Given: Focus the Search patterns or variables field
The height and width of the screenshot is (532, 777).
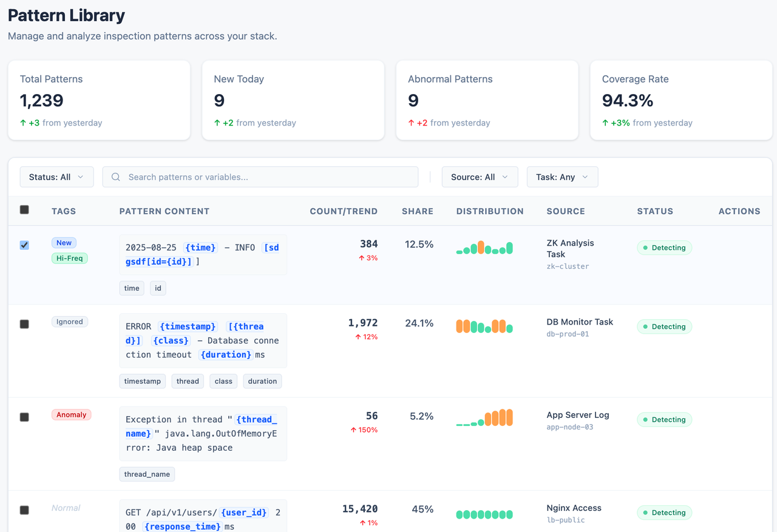Looking at the screenshot, I should coord(267,177).
